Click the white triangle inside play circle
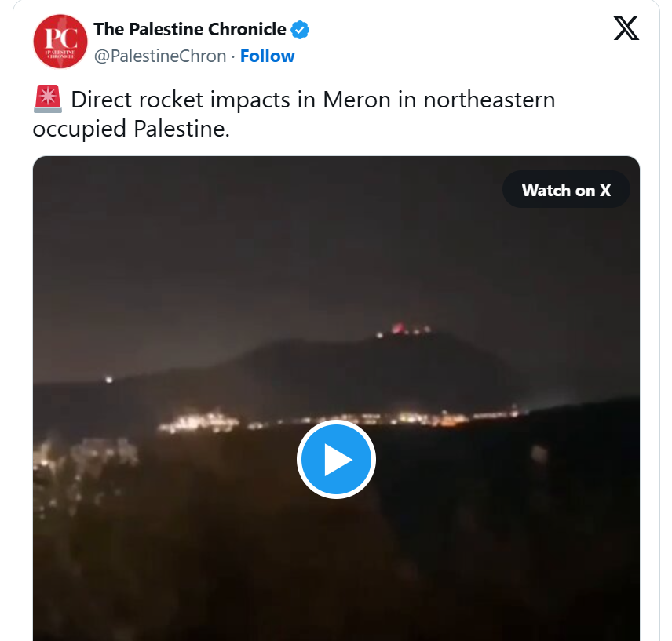The height and width of the screenshot is (641, 672). tap(338, 460)
